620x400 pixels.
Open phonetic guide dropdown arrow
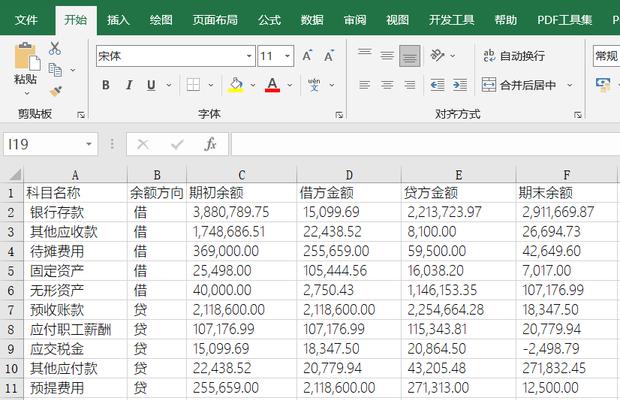331,85
